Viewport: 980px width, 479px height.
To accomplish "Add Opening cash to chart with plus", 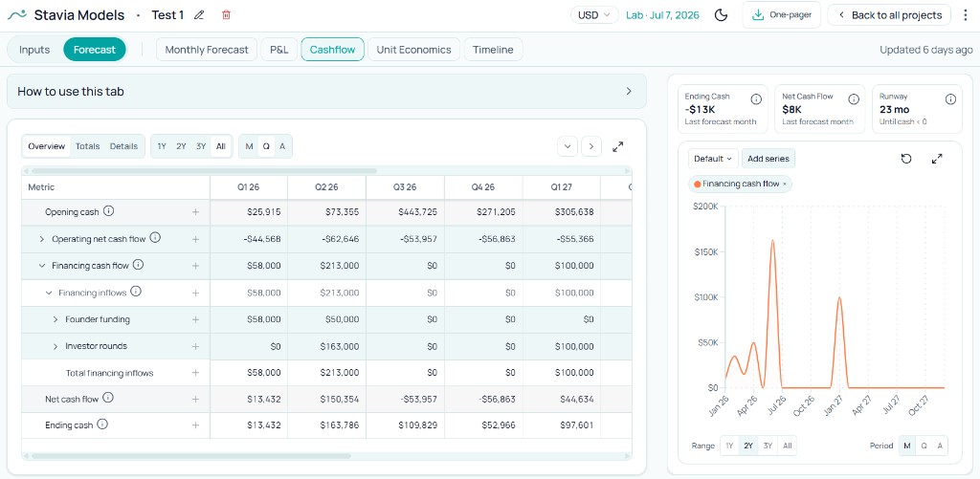I will (195, 212).
